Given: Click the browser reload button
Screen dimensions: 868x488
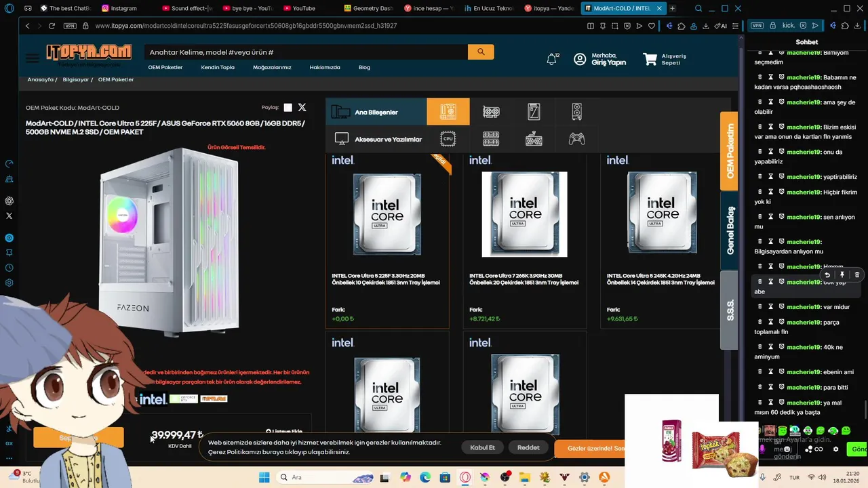Looking at the screenshot, I should [x=52, y=26].
